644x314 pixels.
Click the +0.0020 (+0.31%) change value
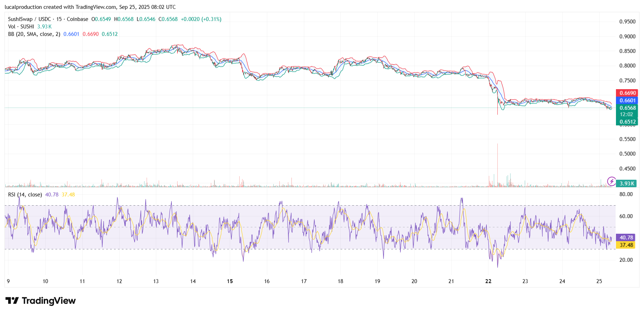pyautogui.click(x=201, y=19)
